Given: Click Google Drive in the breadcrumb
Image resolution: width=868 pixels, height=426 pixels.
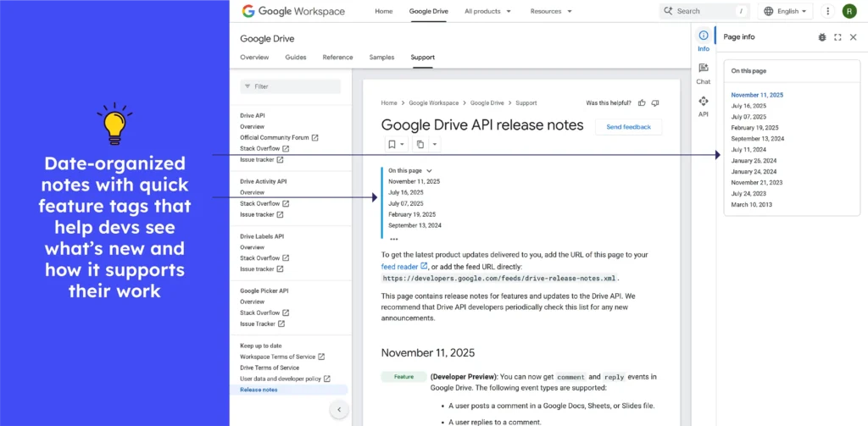Looking at the screenshot, I should pos(487,103).
